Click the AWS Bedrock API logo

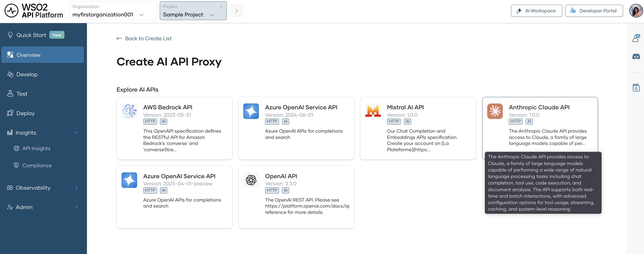pyautogui.click(x=129, y=111)
